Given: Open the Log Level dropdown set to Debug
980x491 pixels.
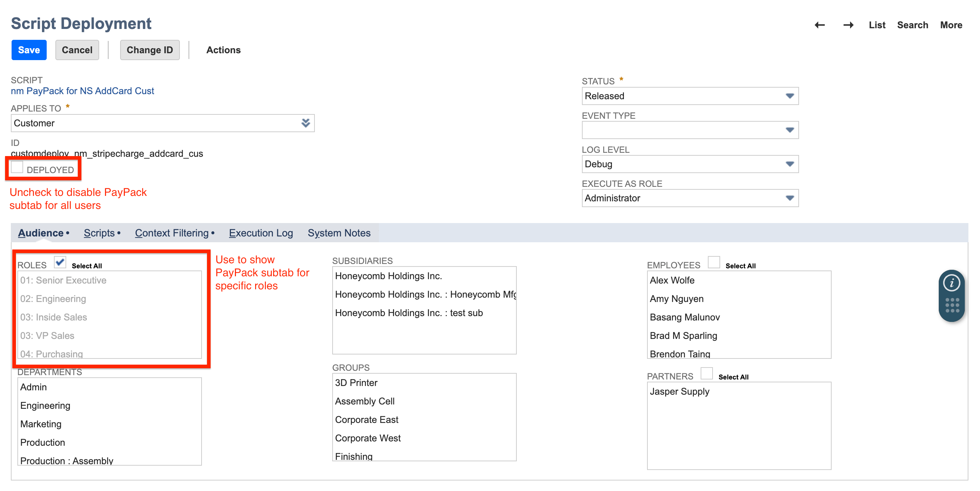Looking at the screenshot, I should [790, 164].
